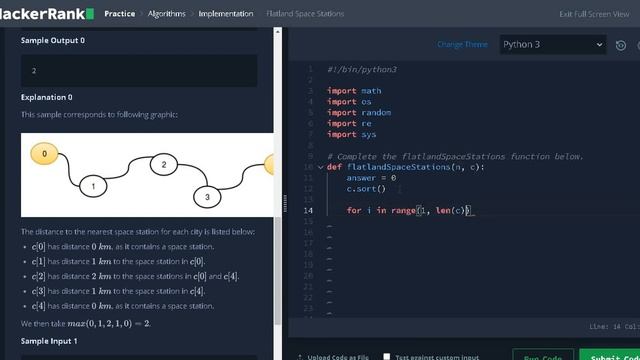Click the 'answer = 0' code line
640x360 pixels.
coord(371,178)
